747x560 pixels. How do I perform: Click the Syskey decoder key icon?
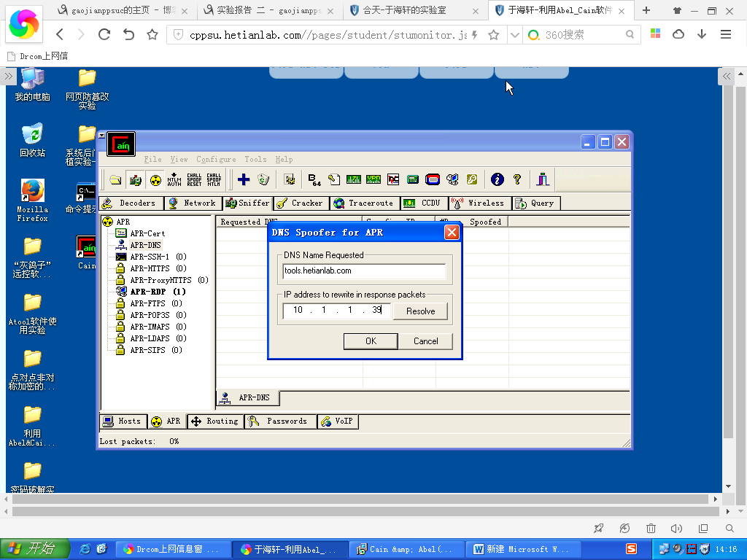click(x=472, y=179)
